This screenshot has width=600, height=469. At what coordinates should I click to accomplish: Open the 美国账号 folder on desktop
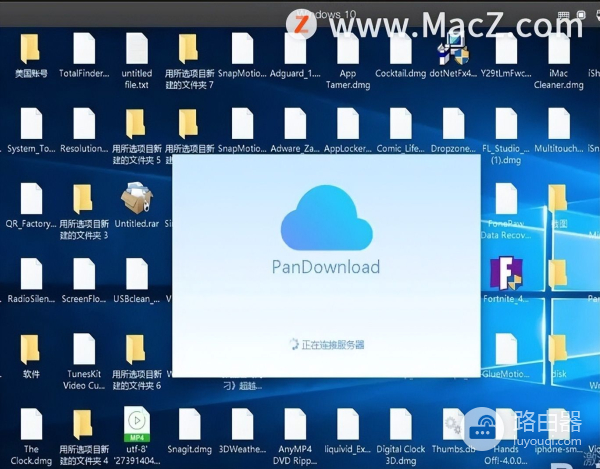(31, 49)
